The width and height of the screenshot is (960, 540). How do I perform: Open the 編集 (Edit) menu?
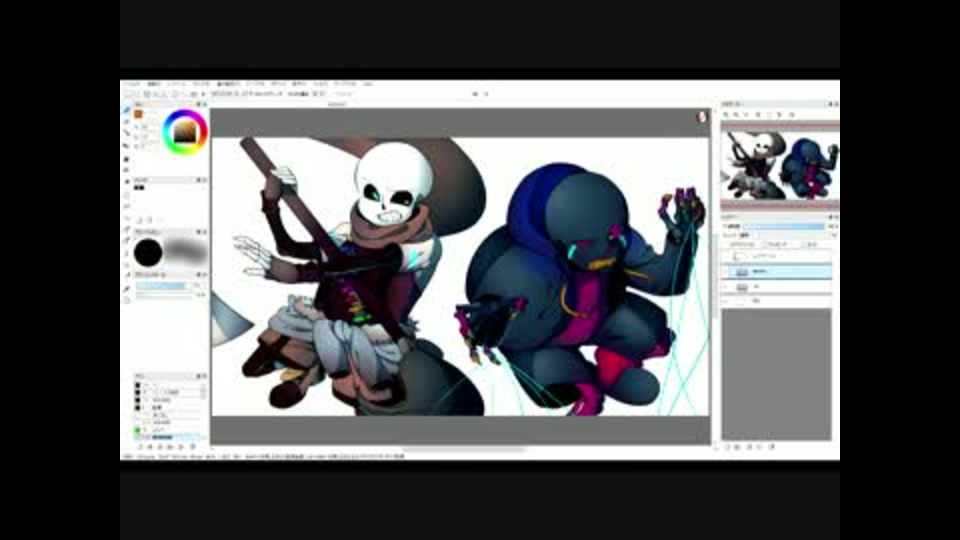tap(154, 84)
